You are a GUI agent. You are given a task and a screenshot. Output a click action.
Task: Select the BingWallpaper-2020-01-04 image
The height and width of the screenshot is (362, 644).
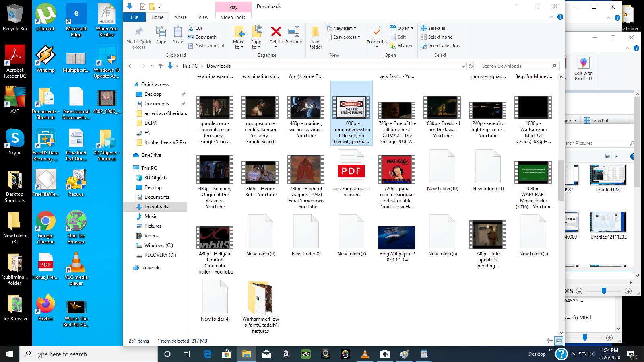(397, 243)
